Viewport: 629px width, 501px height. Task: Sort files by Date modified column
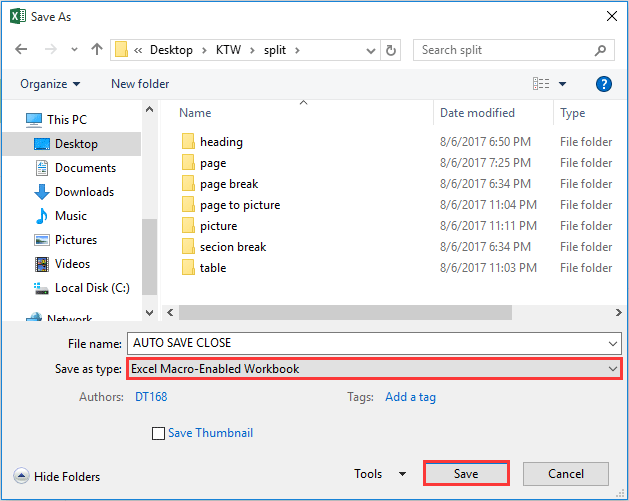[477, 113]
